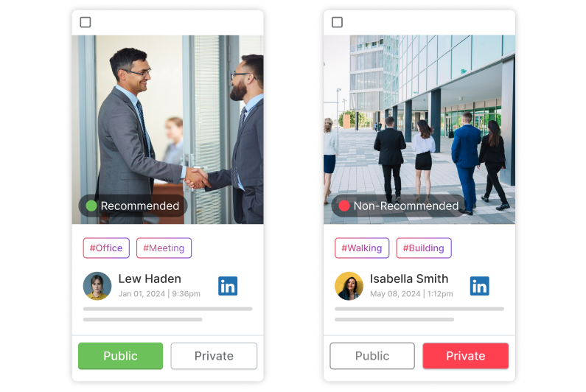Viewport: 586px width, 392px height.
Task: Click green dot on Recommended badge
Action: [x=91, y=206]
